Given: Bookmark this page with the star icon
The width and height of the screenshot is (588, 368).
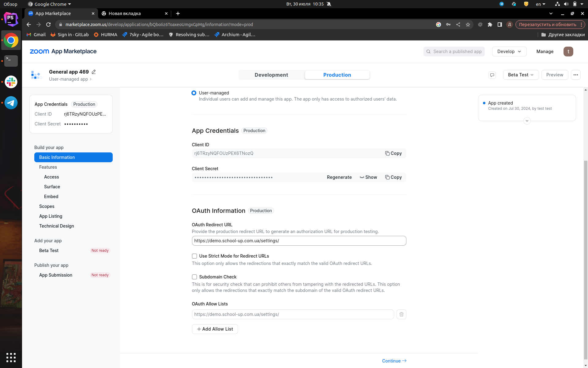Looking at the screenshot, I should point(468,25).
